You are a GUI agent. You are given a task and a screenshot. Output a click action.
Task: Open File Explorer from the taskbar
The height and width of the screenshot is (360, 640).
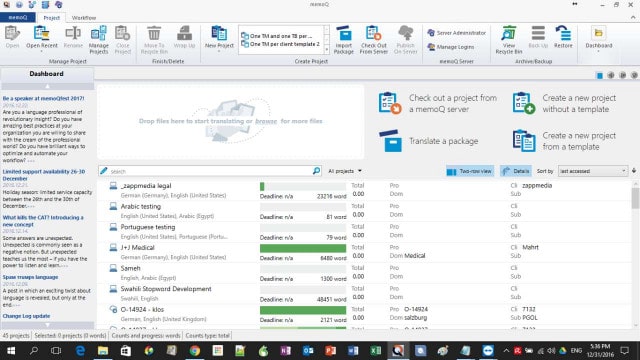point(102,351)
